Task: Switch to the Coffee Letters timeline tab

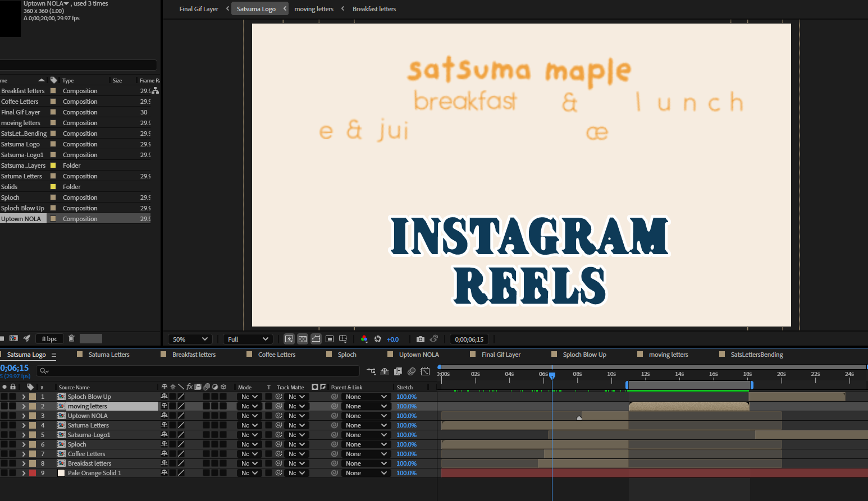Action: (276, 355)
